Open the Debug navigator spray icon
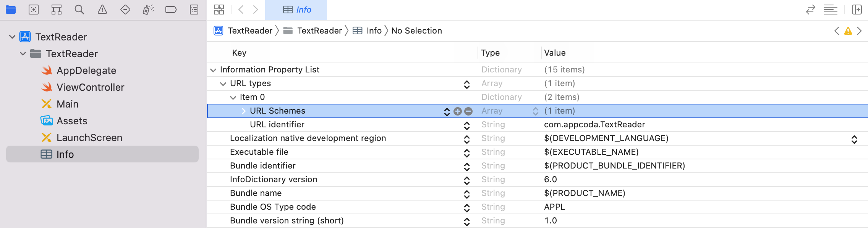 (148, 10)
